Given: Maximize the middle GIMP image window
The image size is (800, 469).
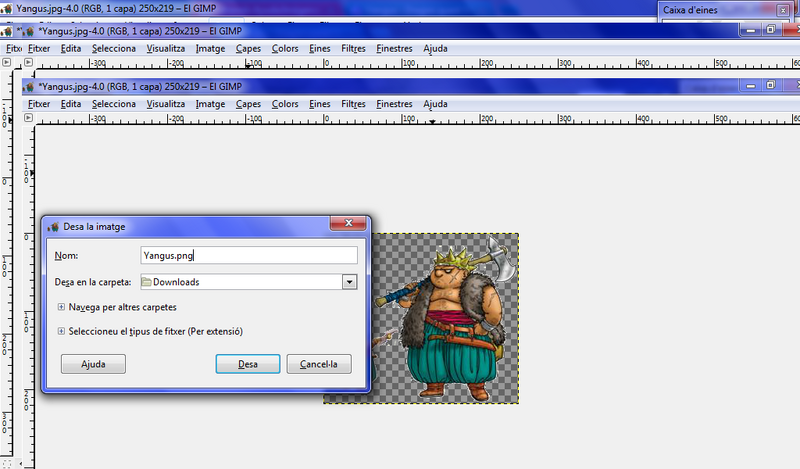Looking at the screenshot, I should pos(771,30).
